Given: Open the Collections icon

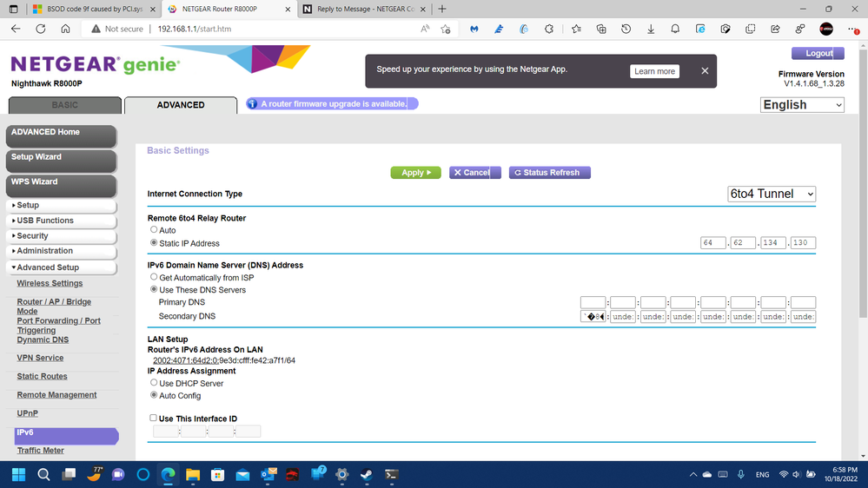Looking at the screenshot, I should 601,29.
